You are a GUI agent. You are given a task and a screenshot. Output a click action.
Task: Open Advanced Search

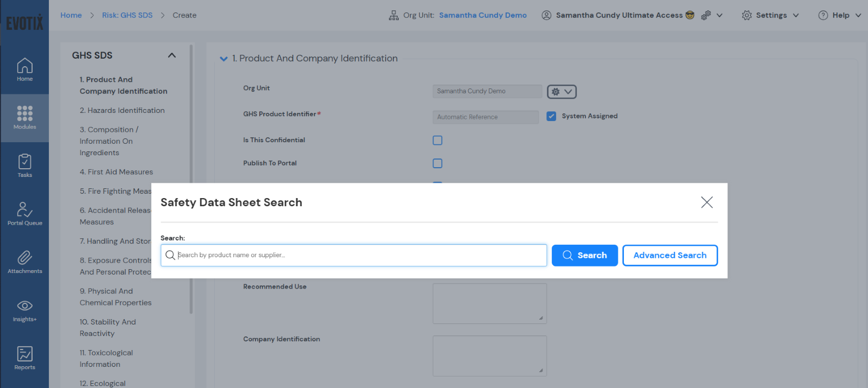tap(669, 256)
